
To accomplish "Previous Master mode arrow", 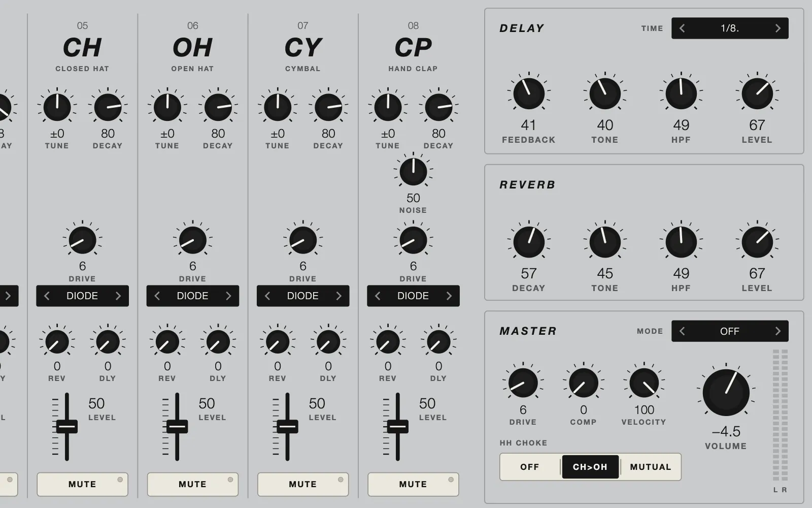I will pyautogui.click(x=682, y=331).
